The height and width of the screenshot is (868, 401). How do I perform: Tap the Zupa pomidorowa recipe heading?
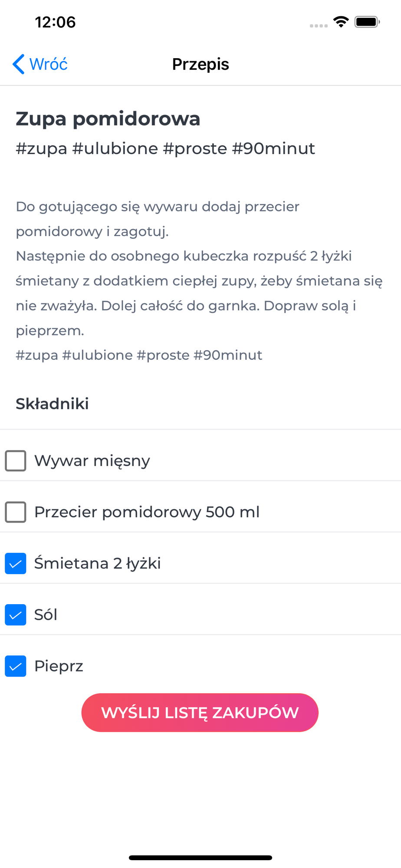[x=108, y=119]
